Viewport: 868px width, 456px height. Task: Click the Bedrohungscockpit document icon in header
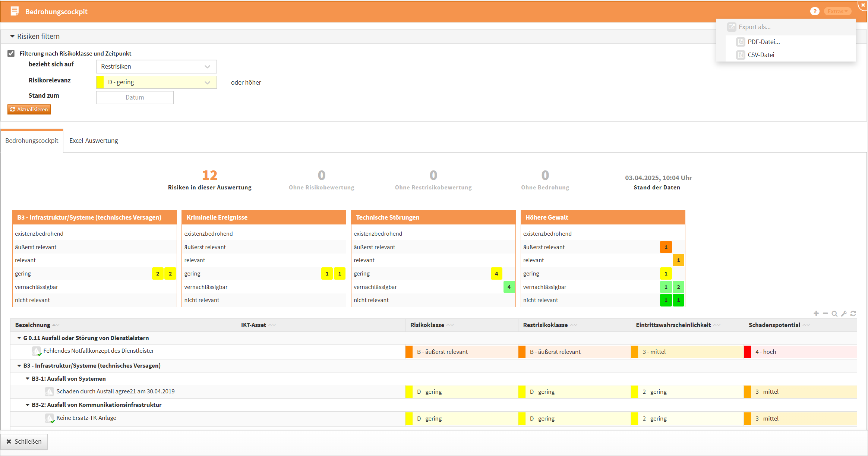coord(15,11)
